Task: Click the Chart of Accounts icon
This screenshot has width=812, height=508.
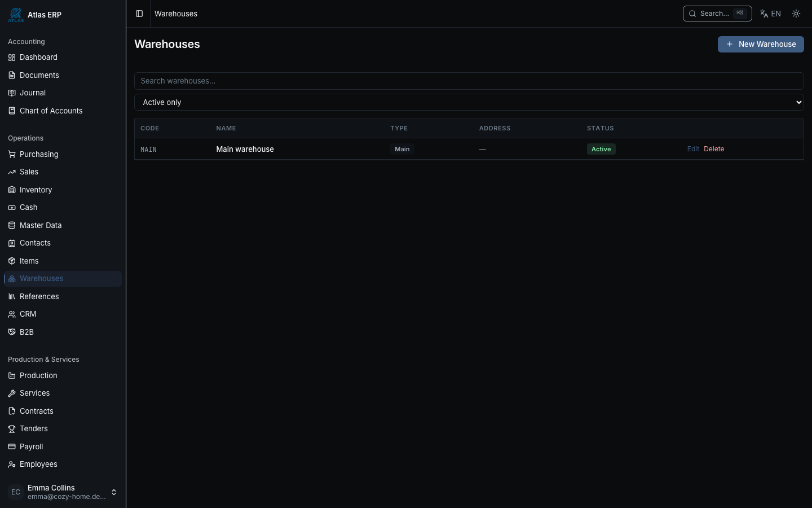Action: pyautogui.click(x=12, y=111)
